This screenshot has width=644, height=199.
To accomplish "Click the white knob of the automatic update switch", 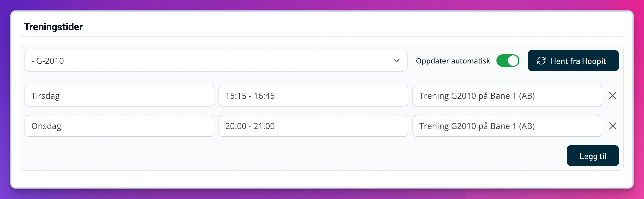I will click(x=513, y=61).
